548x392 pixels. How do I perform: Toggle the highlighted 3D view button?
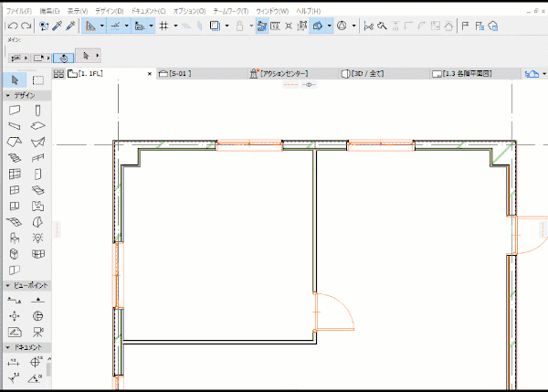click(318, 26)
